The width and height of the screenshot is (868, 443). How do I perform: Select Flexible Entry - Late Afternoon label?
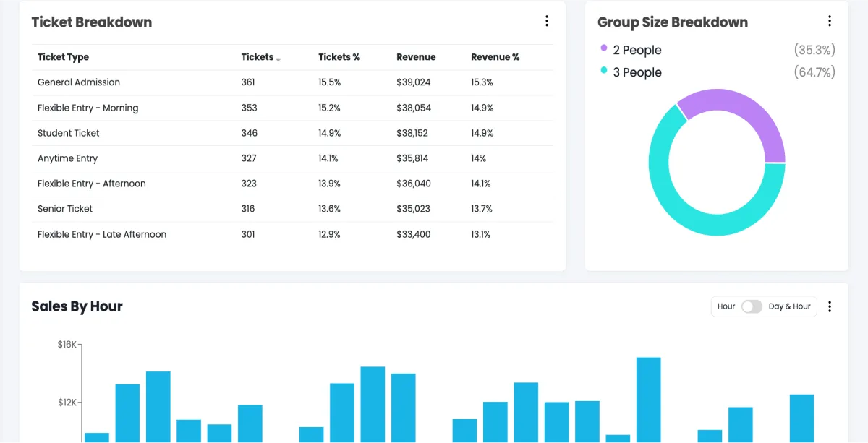[102, 234]
